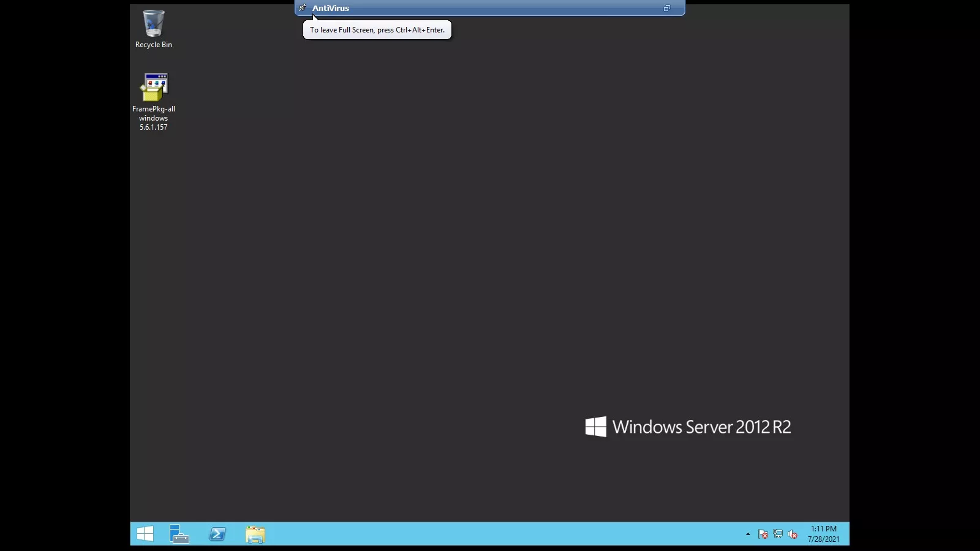The height and width of the screenshot is (551, 980).
Task: Restore down the full-screen remote session
Action: 666,8
